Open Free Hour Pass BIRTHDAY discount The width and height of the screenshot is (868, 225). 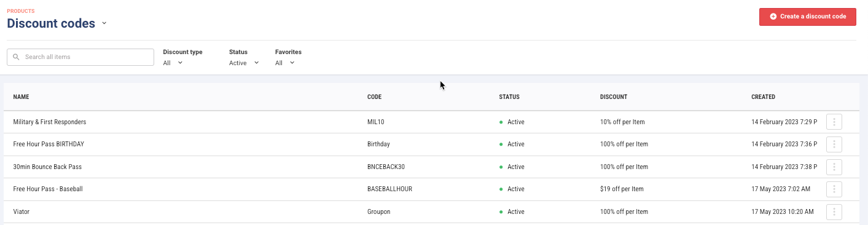49,144
